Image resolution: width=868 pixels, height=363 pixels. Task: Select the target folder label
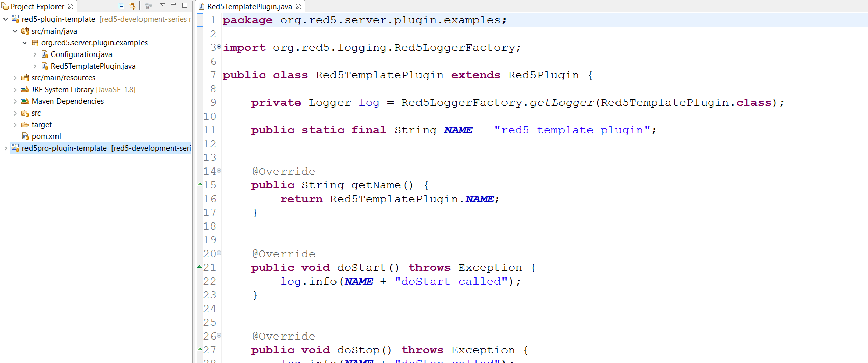pyautogui.click(x=42, y=125)
